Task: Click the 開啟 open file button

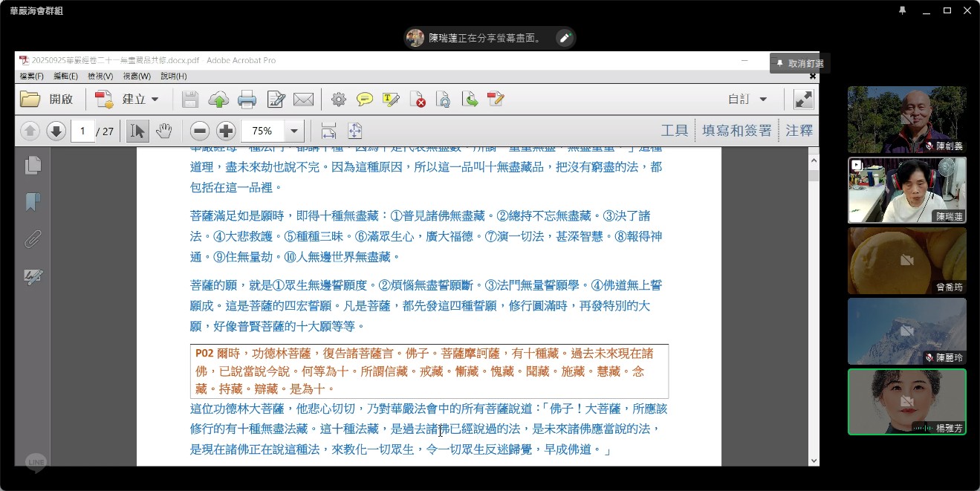Action: point(47,100)
